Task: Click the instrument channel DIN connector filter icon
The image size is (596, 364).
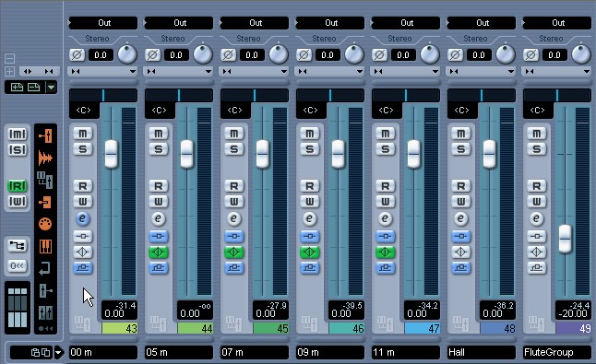Action: [45, 224]
